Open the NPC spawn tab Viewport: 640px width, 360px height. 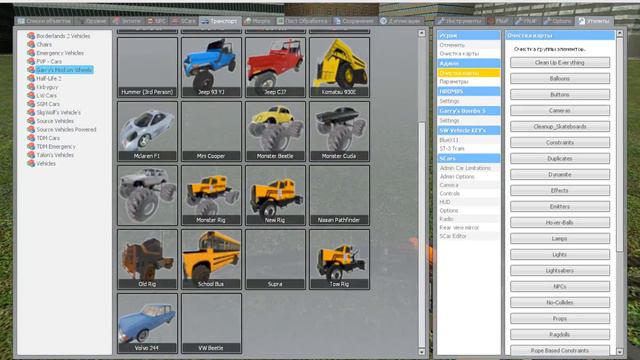tap(157, 21)
